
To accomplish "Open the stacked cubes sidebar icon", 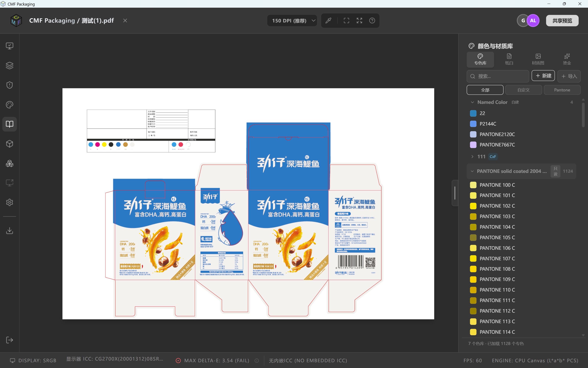I will coord(10,163).
